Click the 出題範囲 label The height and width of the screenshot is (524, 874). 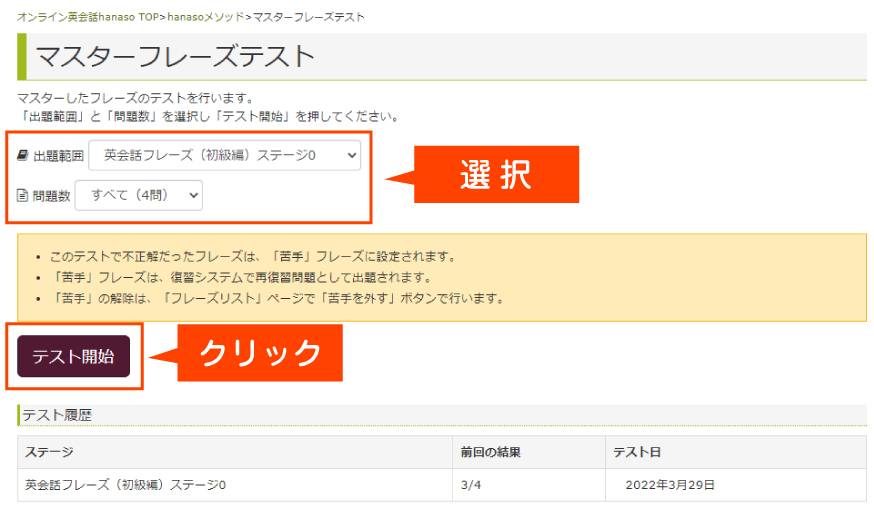tap(59, 156)
